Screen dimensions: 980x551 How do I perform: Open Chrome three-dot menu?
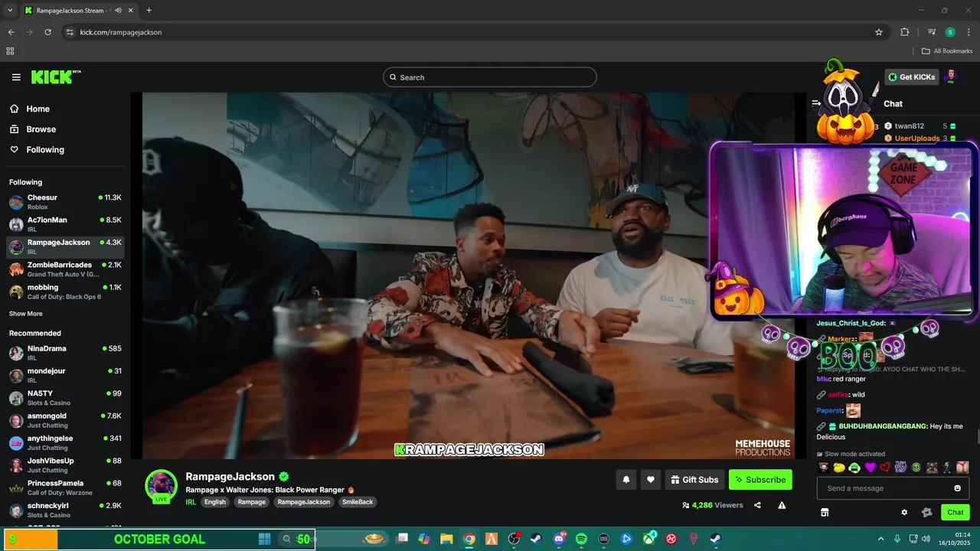(x=969, y=32)
